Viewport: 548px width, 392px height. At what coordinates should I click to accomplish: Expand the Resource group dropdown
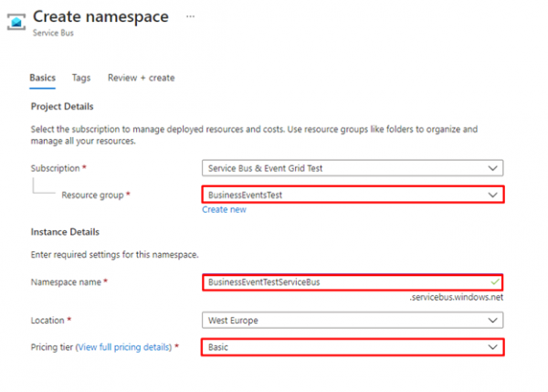tap(353, 195)
